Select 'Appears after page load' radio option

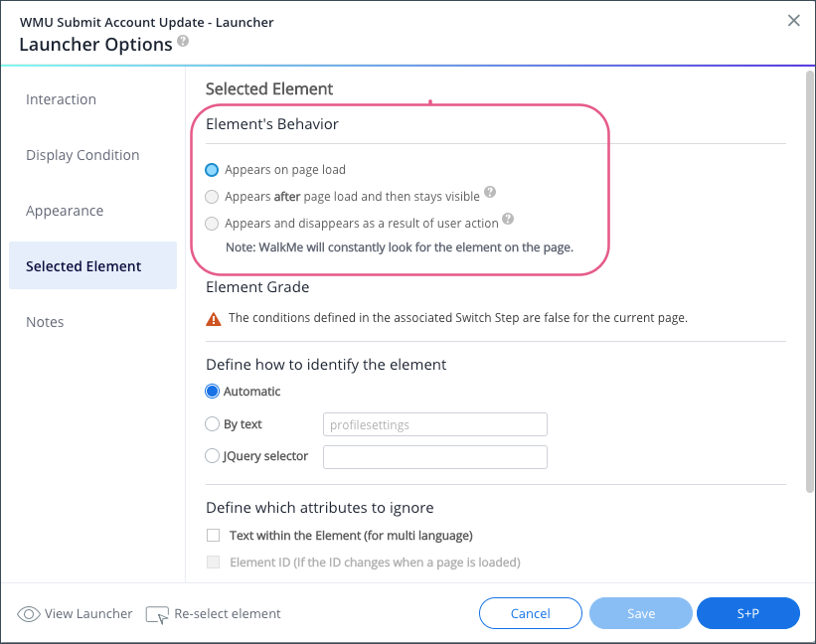(x=212, y=197)
